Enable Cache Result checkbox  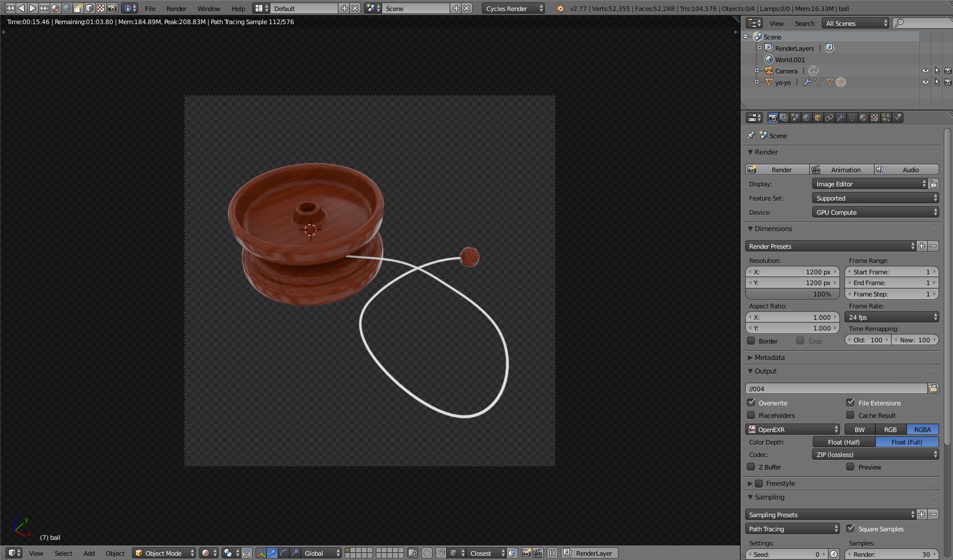click(x=850, y=415)
